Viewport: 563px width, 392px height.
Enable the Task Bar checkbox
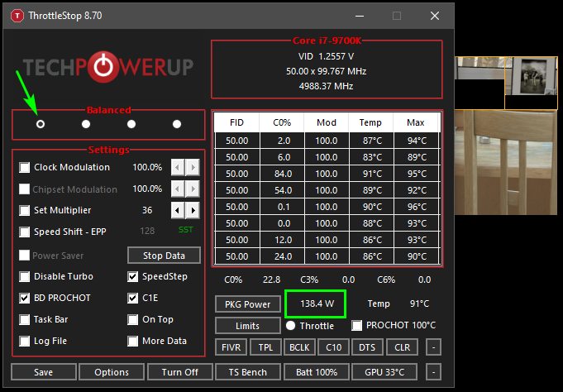click(x=25, y=319)
